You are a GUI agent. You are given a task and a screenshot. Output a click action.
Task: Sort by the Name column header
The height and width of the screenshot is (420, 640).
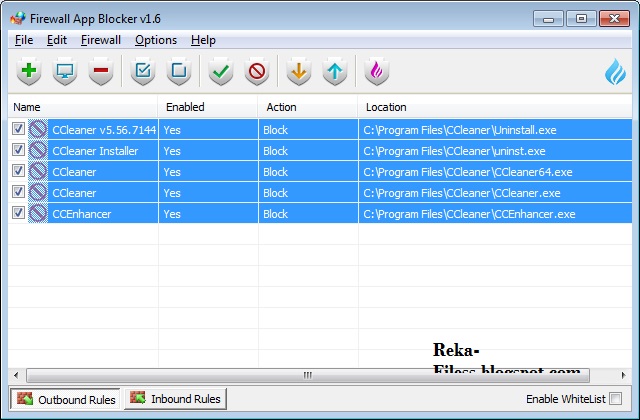click(x=83, y=107)
